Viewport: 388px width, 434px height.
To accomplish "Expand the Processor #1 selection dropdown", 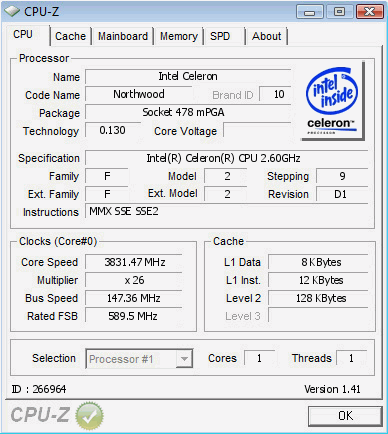I will point(184,359).
